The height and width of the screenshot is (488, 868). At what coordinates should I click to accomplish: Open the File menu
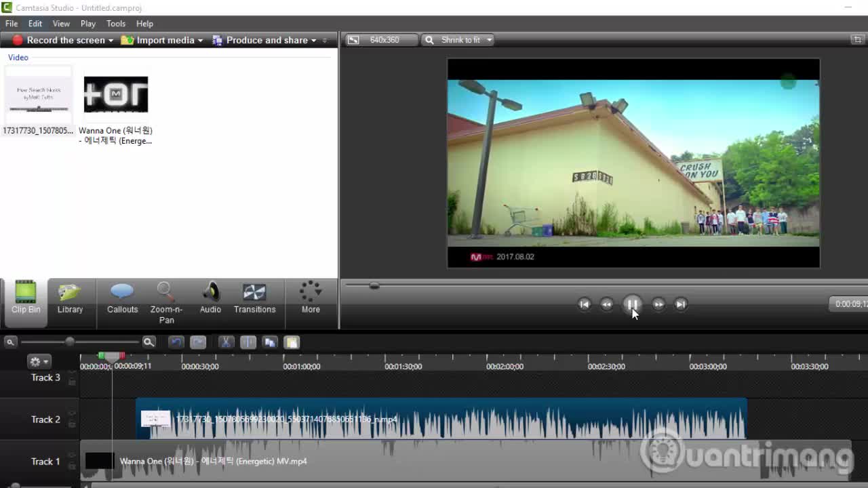point(12,24)
